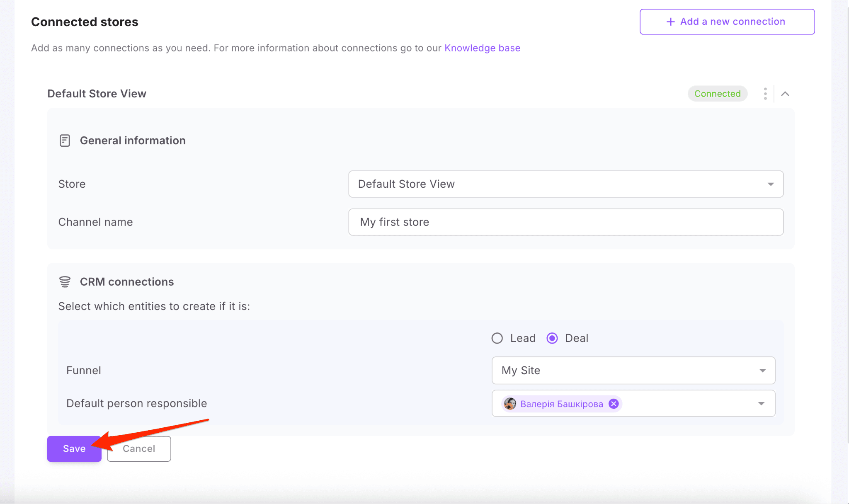Select the Deal radio button
Screen dimensions: 849x504
pos(552,338)
